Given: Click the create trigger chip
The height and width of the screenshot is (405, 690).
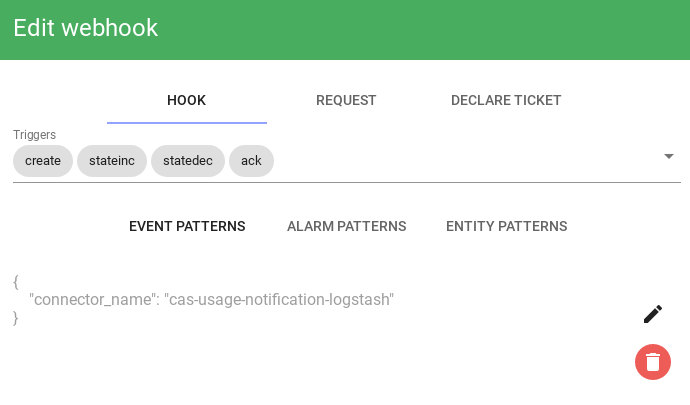Looking at the screenshot, I should pos(43,161).
